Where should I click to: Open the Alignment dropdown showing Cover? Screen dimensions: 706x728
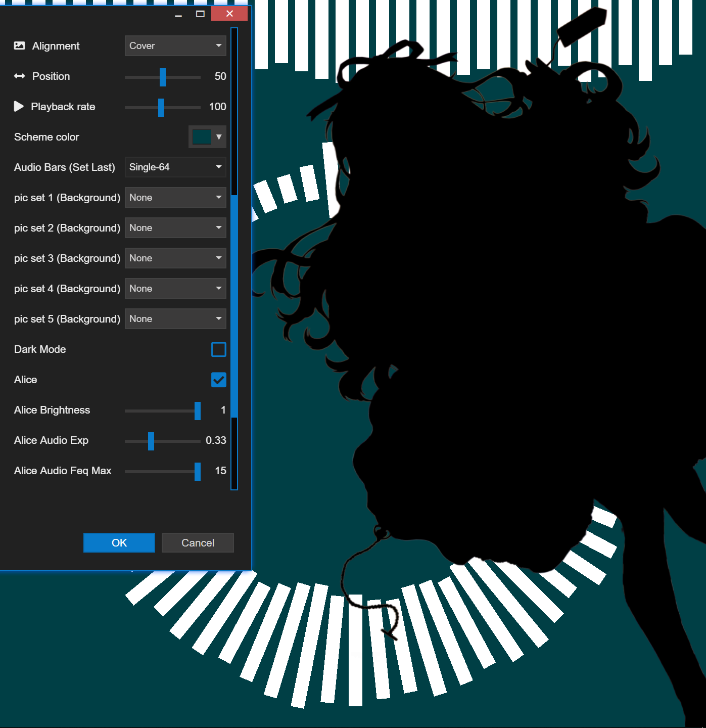click(175, 45)
